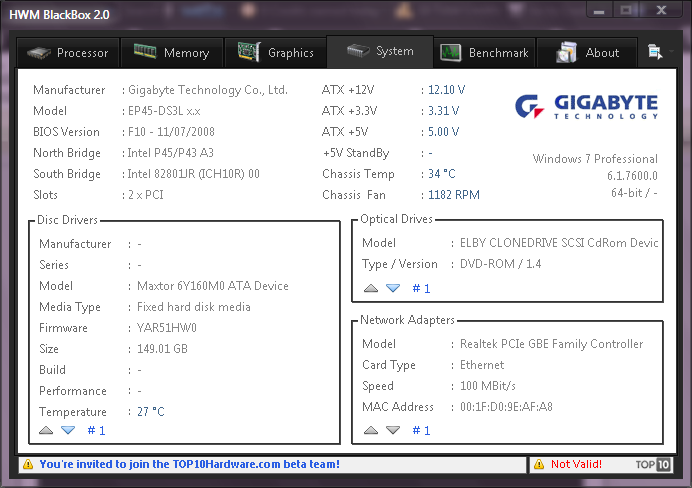Select the Chassis Temp value 34 °C
Screen dimensions: 692x488
(441, 174)
